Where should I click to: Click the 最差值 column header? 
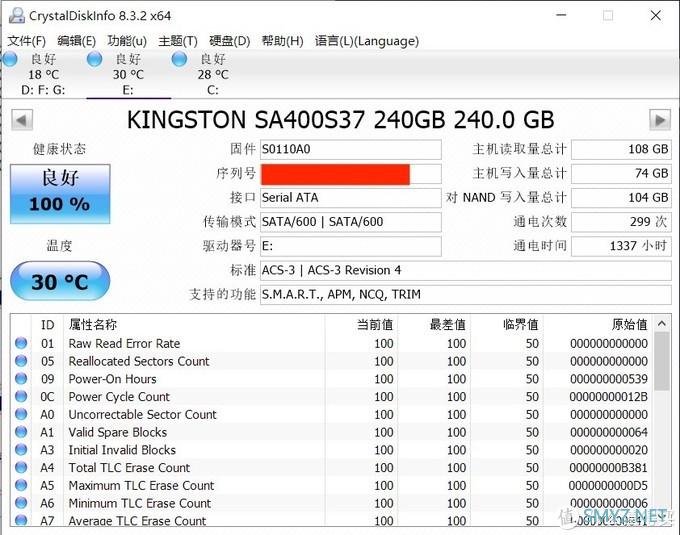[435, 324]
